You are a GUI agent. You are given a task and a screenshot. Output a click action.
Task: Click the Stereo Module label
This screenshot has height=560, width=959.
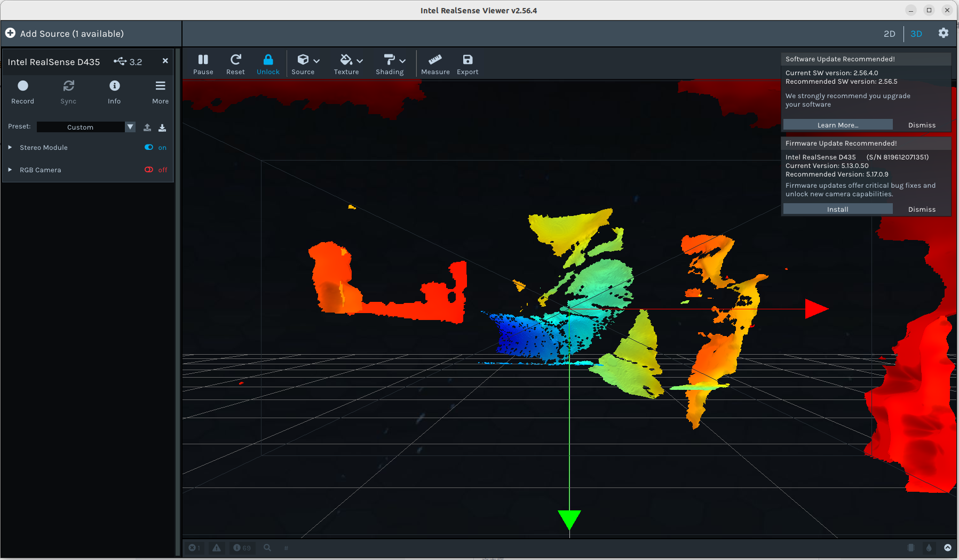point(44,148)
